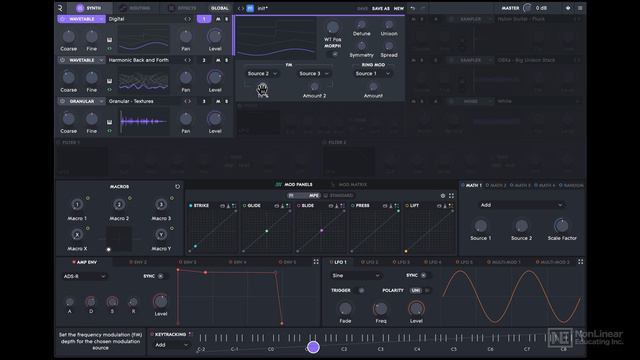This screenshot has height=360, width=640.
Task: Open oscillator 1 WAVETABLE type dropdown
Action: point(85,19)
